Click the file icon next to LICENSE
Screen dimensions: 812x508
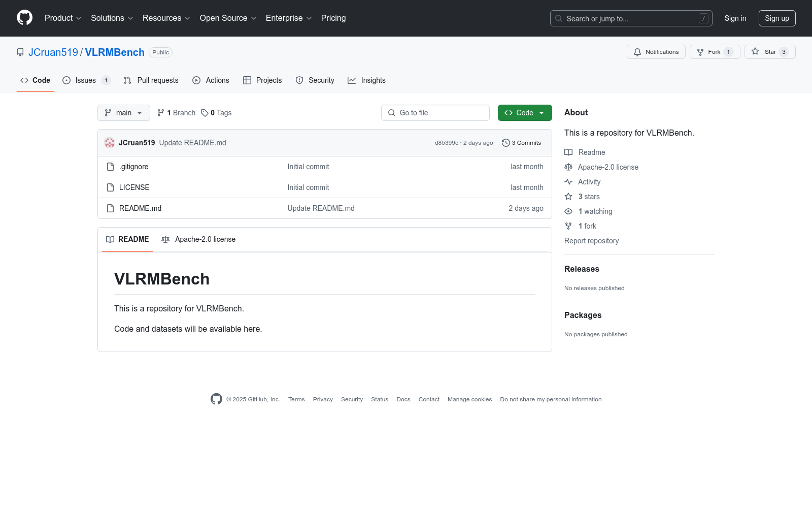click(110, 187)
